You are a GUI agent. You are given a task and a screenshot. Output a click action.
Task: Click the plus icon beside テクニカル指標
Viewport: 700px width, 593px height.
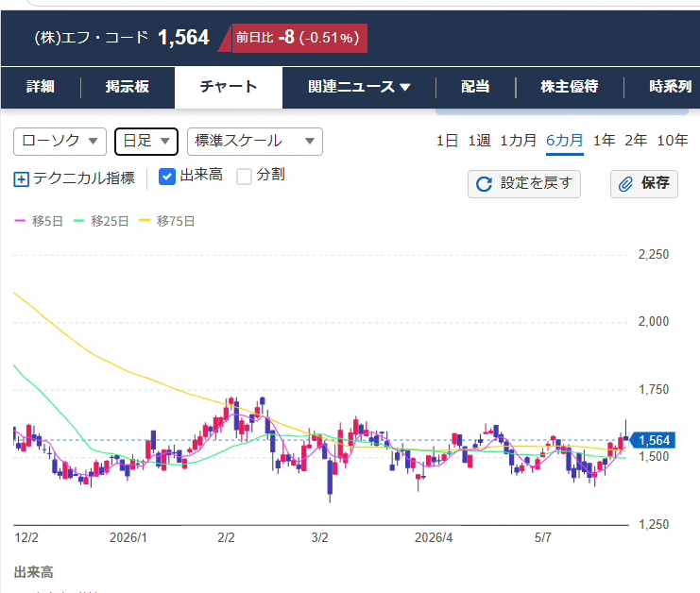click(x=21, y=178)
